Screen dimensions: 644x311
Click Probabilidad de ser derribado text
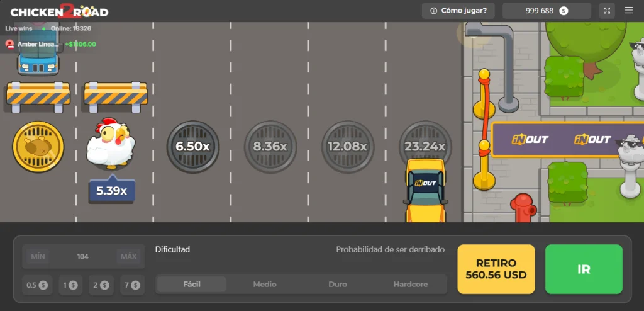[390, 249]
